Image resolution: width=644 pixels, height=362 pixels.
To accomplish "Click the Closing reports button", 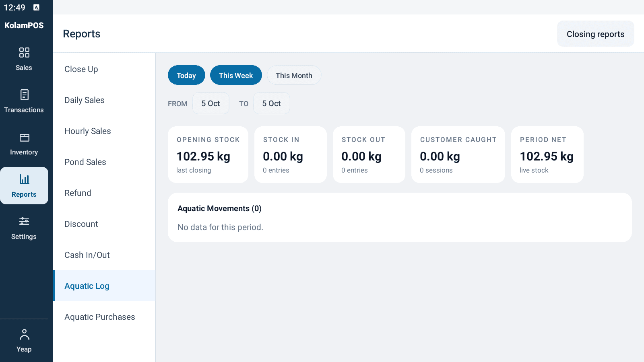I will (596, 34).
